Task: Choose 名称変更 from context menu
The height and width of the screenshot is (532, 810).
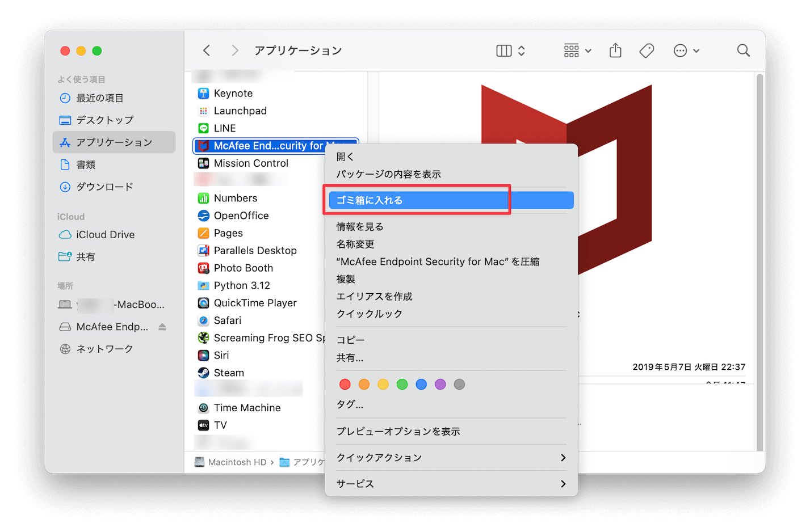Action: [451, 244]
